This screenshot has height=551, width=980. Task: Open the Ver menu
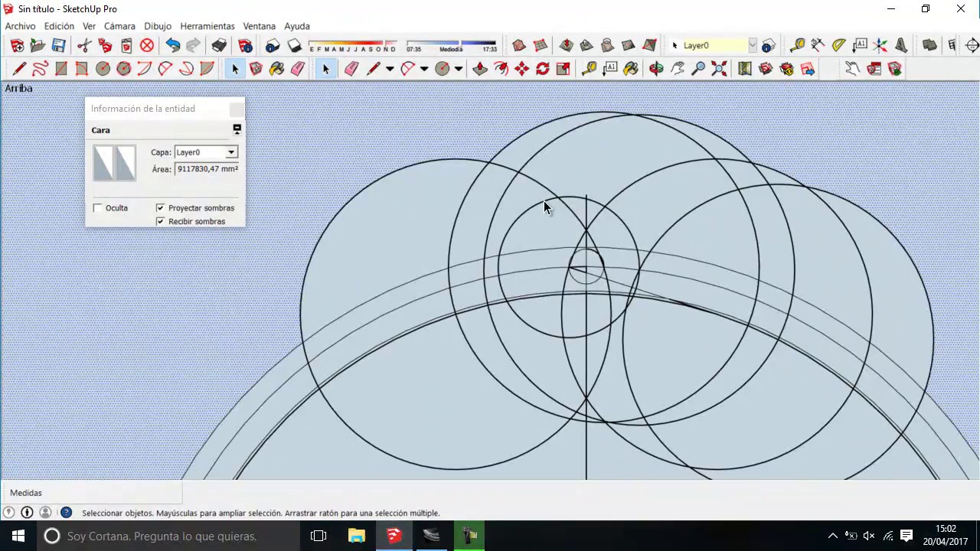(90, 26)
